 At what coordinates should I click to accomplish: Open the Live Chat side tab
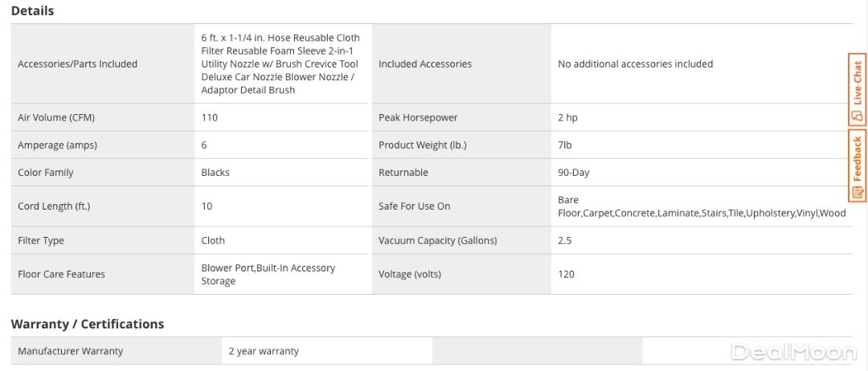click(858, 84)
